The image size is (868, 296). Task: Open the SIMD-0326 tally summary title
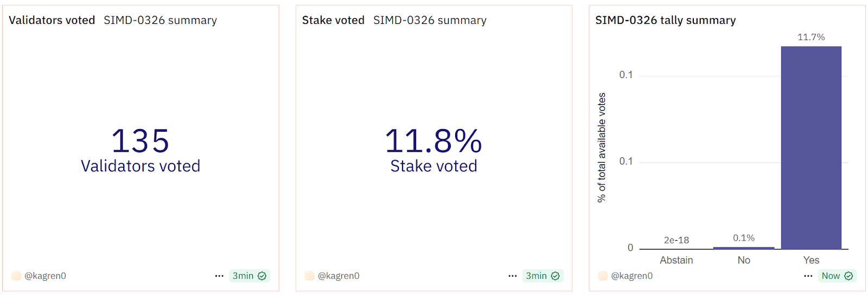666,21
